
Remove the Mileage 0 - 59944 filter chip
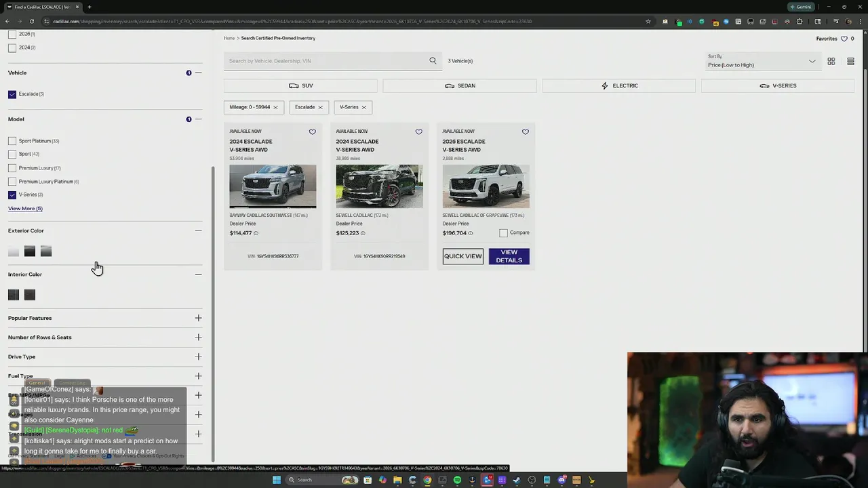[x=275, y=107]
